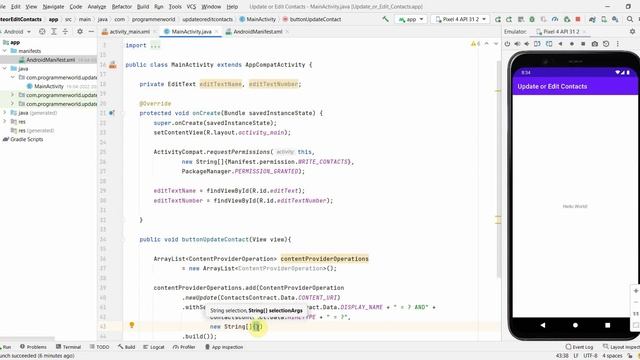The image size is (640, 360).
Task: Click MainActivity breadcrumb in navigation bar
Action: click(258, 19)
